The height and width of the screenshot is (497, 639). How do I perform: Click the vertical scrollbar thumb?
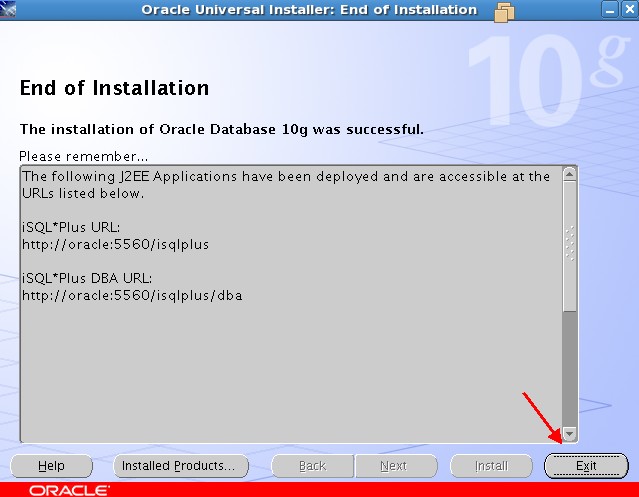(x=569, y=246)
